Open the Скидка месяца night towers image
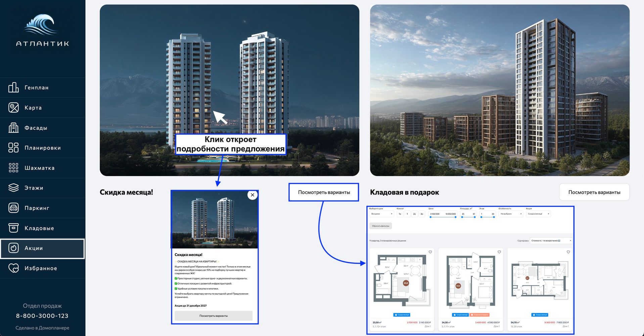The image size is (644, 336). pos(229,90)
